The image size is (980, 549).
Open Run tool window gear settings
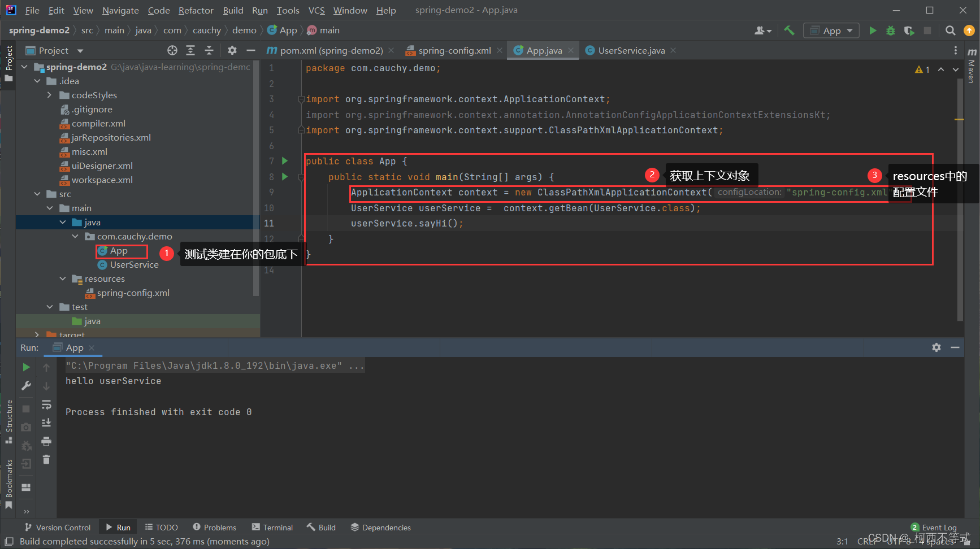coord(936,347)
